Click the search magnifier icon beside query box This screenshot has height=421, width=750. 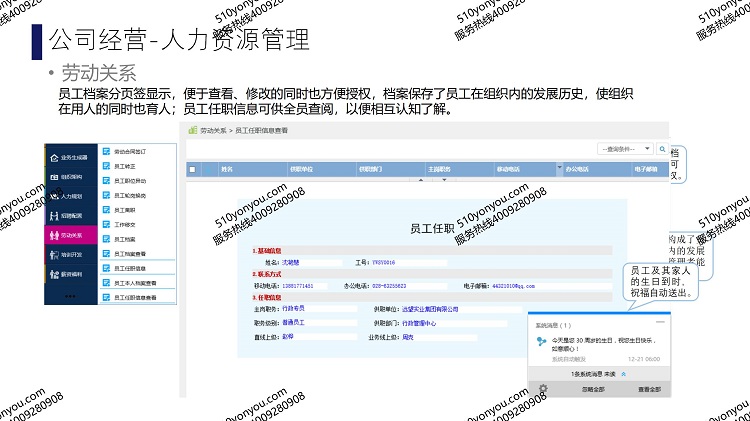point(661,149)
